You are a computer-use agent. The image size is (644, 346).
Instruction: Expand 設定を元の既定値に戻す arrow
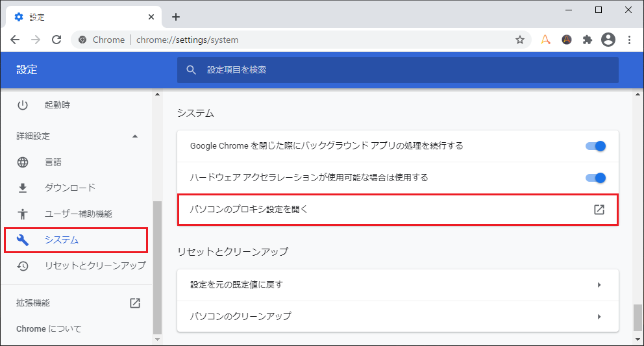pyautogui.click(x=599, y=285)
